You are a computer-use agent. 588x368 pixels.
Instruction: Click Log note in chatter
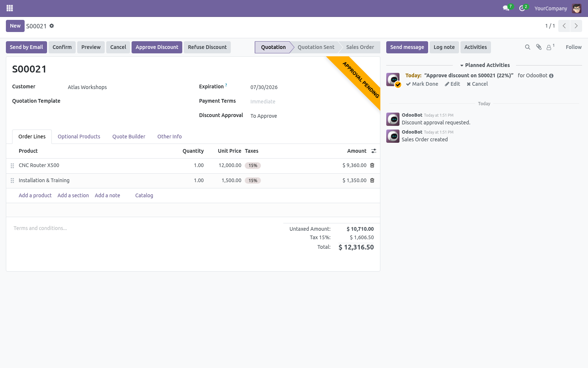(444, 47)
